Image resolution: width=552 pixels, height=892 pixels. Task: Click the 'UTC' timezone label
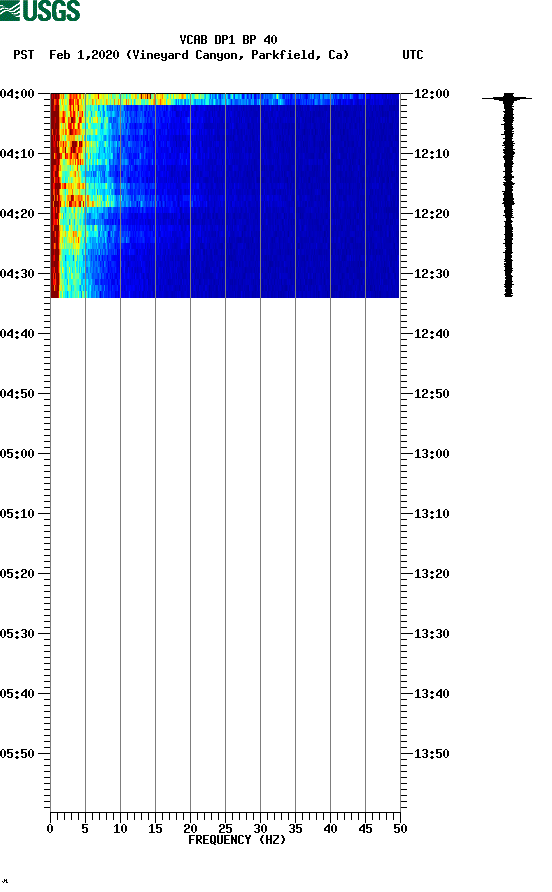[x=413, y=55]
